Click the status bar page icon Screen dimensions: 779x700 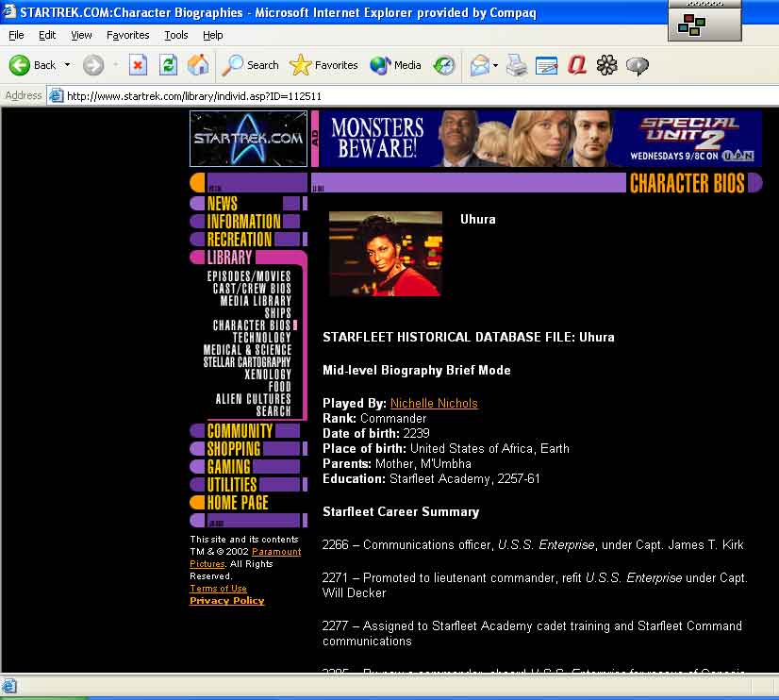tap(8, 686)
